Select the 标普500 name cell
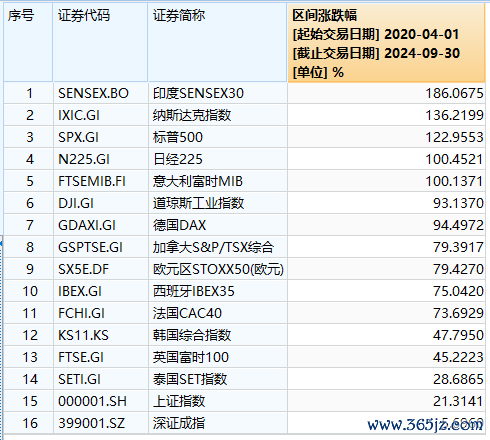This screenshot has width=490, height=440. pyautogui.click(x=218, y=137)
